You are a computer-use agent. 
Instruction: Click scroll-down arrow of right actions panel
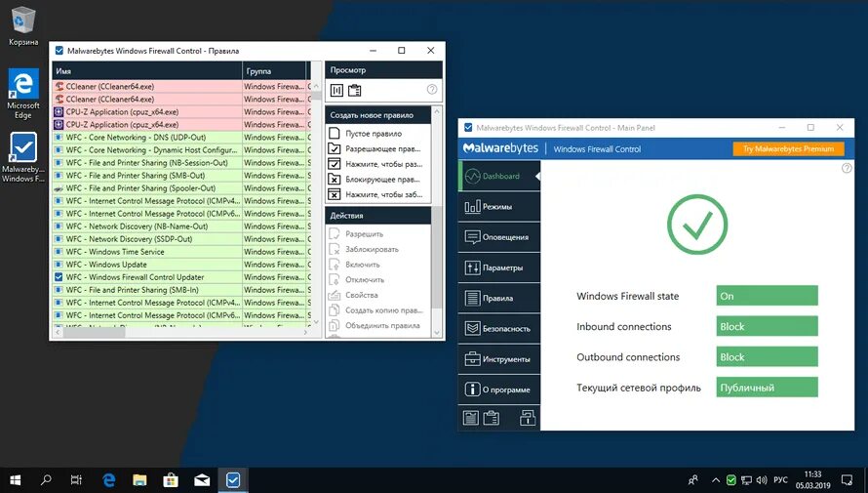click(437, 332)
